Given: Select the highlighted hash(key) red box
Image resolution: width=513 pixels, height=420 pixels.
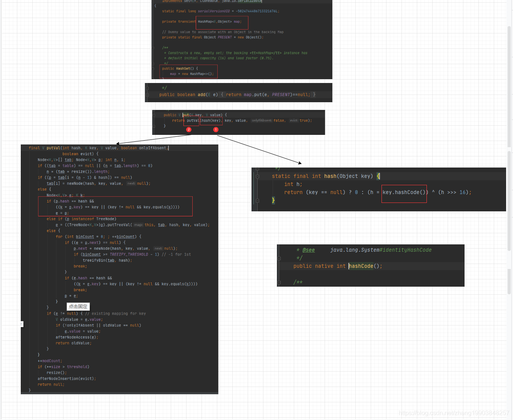Looking at the screenshot, I should [x=211, y=120].
